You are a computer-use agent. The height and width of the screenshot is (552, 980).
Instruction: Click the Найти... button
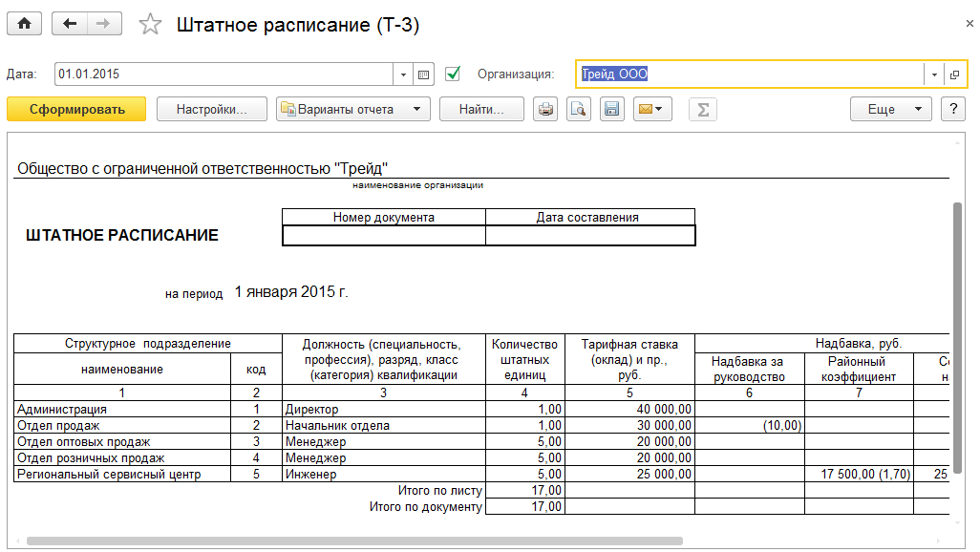point(481,110)
